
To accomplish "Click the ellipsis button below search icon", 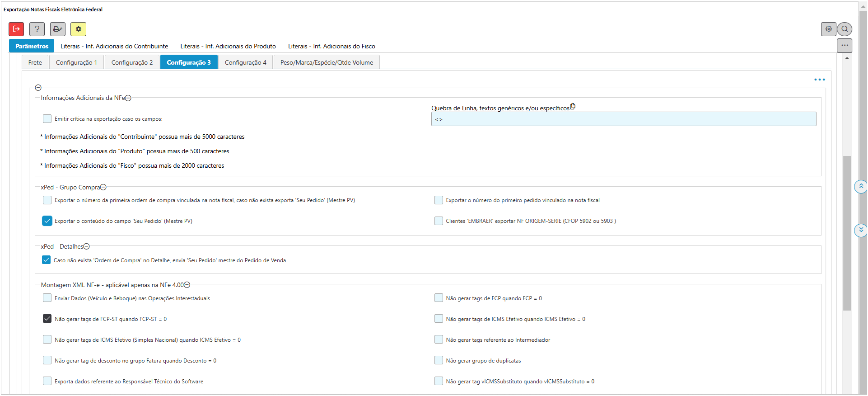I will 845,45.
